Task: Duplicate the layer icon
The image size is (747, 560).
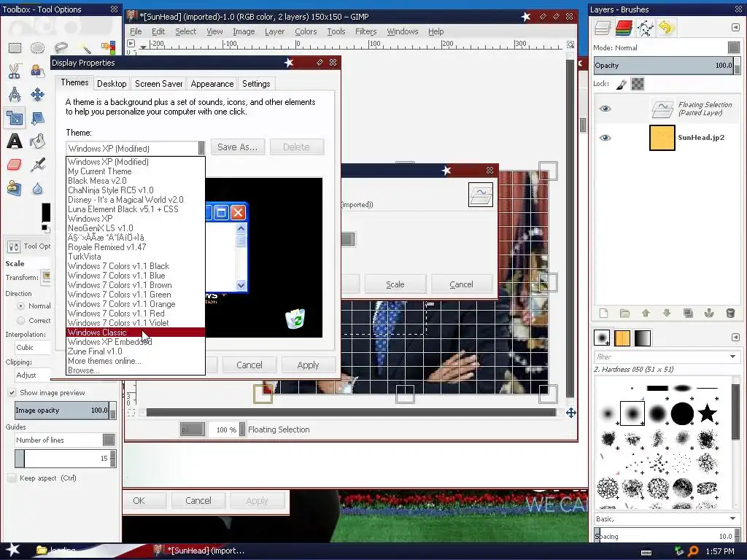Action: (688, 314)
